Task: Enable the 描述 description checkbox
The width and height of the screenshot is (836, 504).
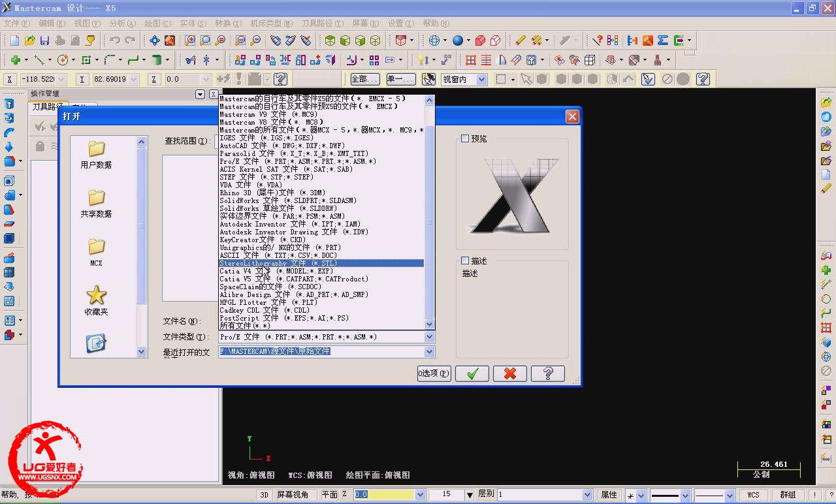Action: coord(465,260)
